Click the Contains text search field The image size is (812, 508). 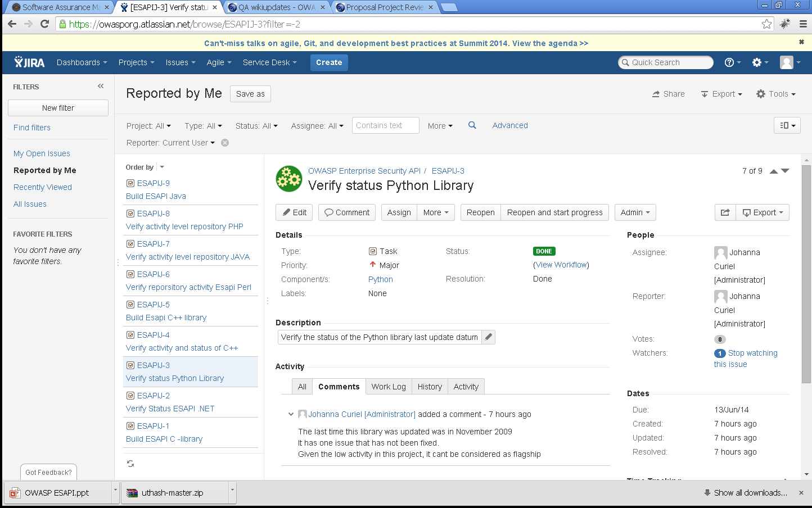385,125
